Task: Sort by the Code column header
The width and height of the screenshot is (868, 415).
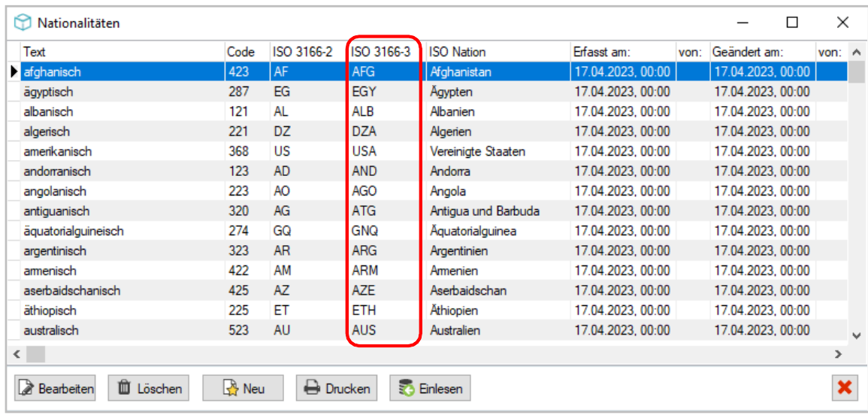Action: 247,52
